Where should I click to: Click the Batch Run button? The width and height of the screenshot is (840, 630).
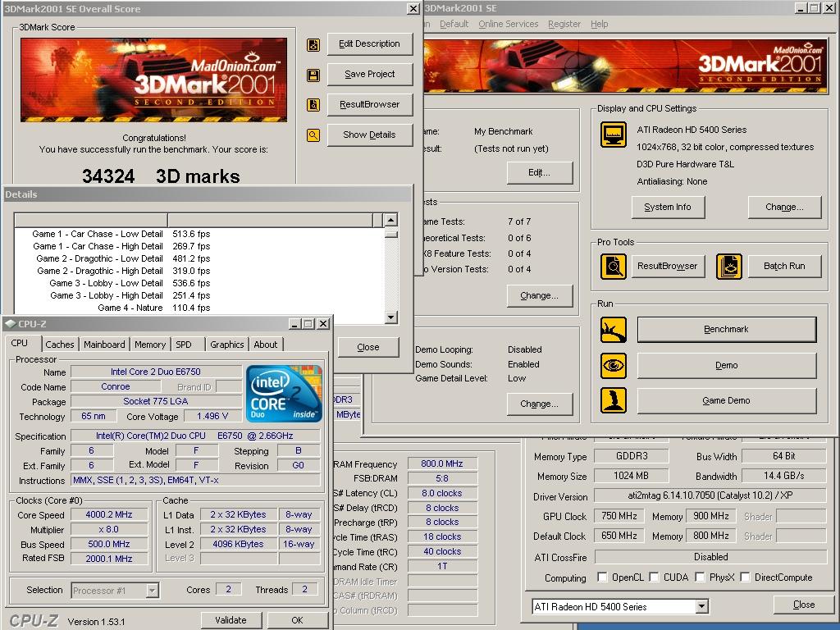(784, 267)
